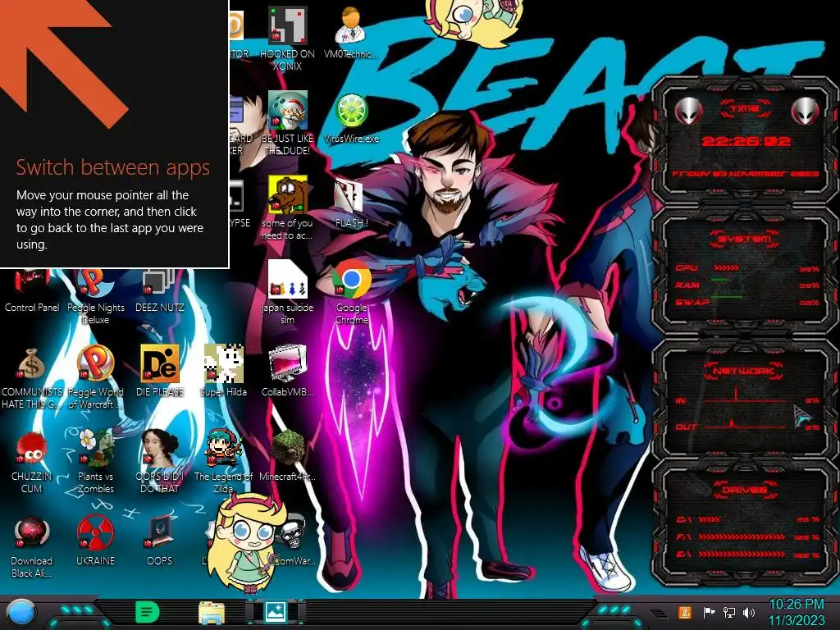840x630 pixels.
Task: Click the taskbar clock showing 10:26 PM
Action: click(x=797, y=612)
